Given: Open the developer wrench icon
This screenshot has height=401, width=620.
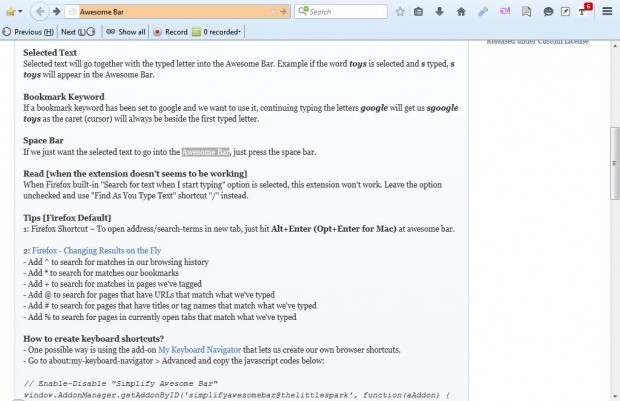Looking at the screenshot, I should point(483,12).
